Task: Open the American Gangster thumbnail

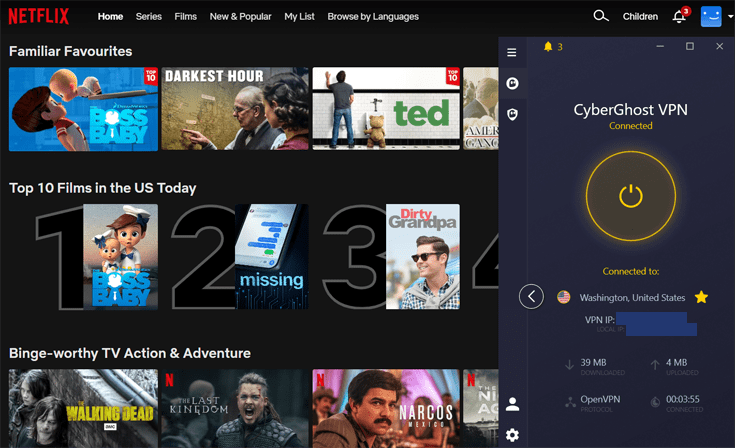Action: click(x=480, y=109)
